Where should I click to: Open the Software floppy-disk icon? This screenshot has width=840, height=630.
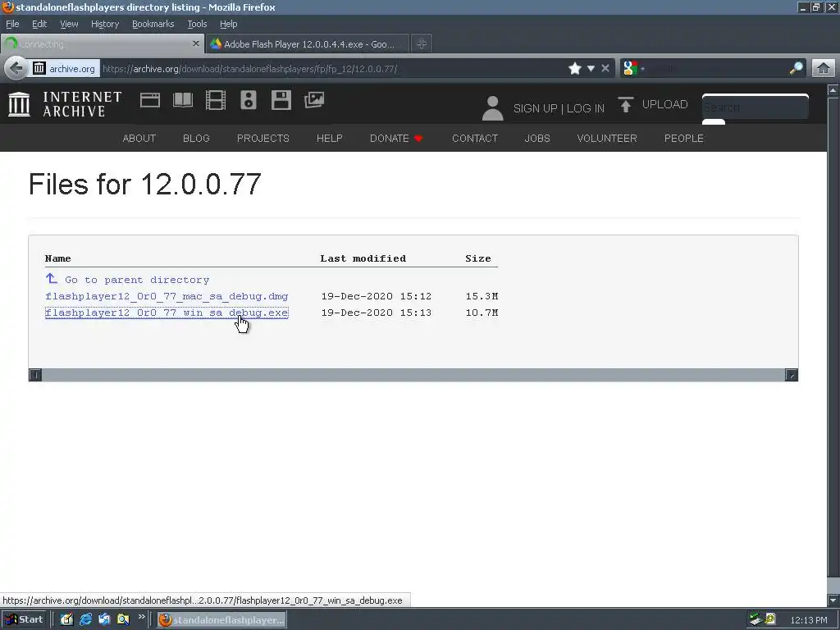pyautogui.click(x=281, y=100)
